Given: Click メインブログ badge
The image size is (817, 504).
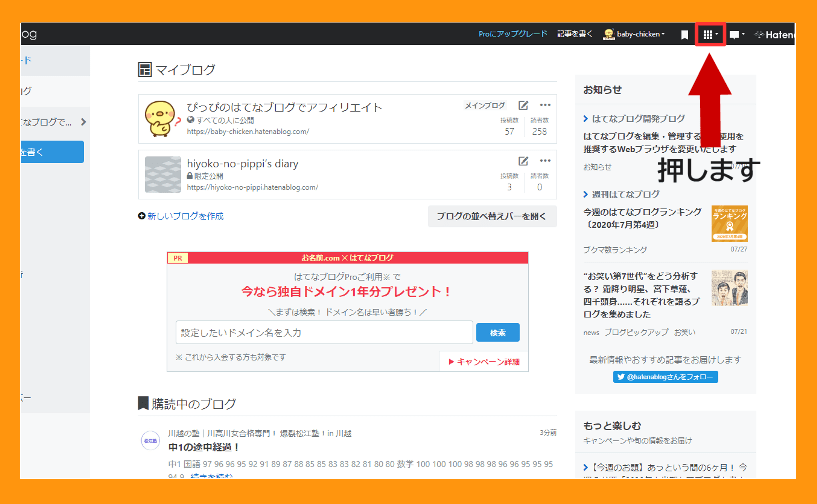Looking at the screenshot, I should tap(485, 105).
